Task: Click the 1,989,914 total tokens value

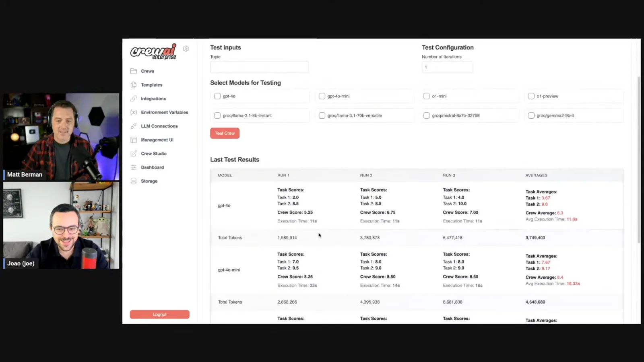Action: point(287,238)
